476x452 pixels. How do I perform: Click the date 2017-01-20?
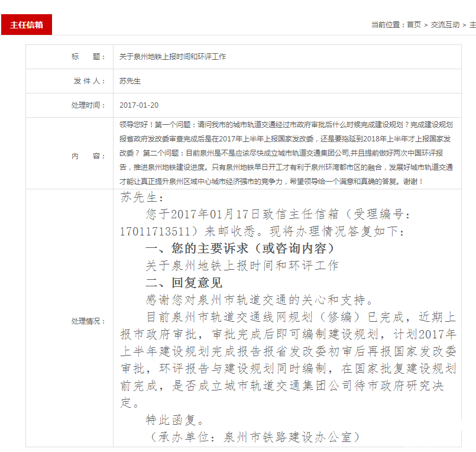(139, 105)
